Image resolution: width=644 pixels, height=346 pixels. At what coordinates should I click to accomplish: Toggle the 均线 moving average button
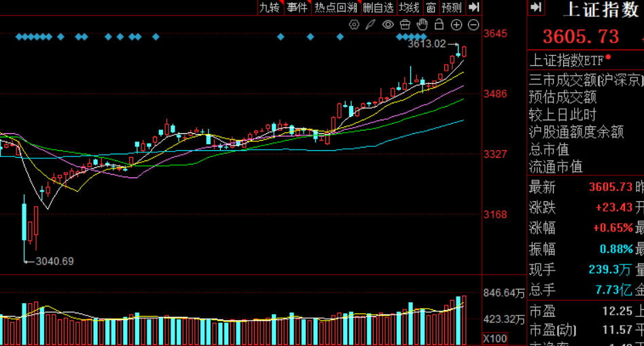point(409,7)
